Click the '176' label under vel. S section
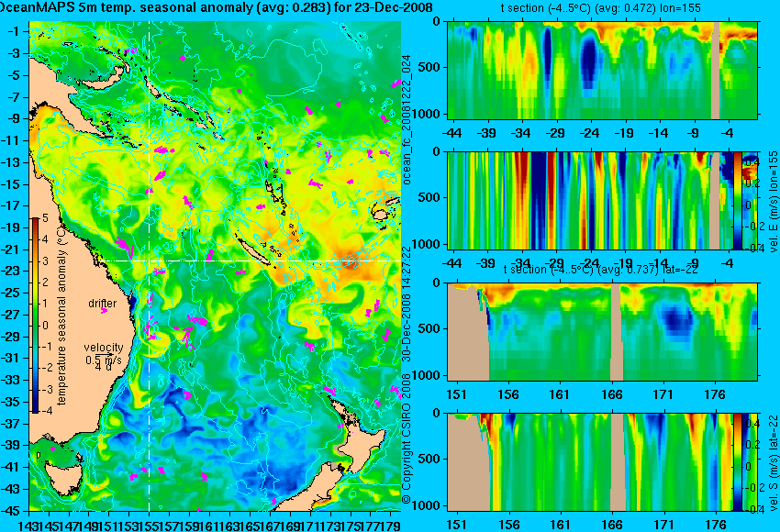The width and height of the screenshot is (780, 532). (716, 525)
